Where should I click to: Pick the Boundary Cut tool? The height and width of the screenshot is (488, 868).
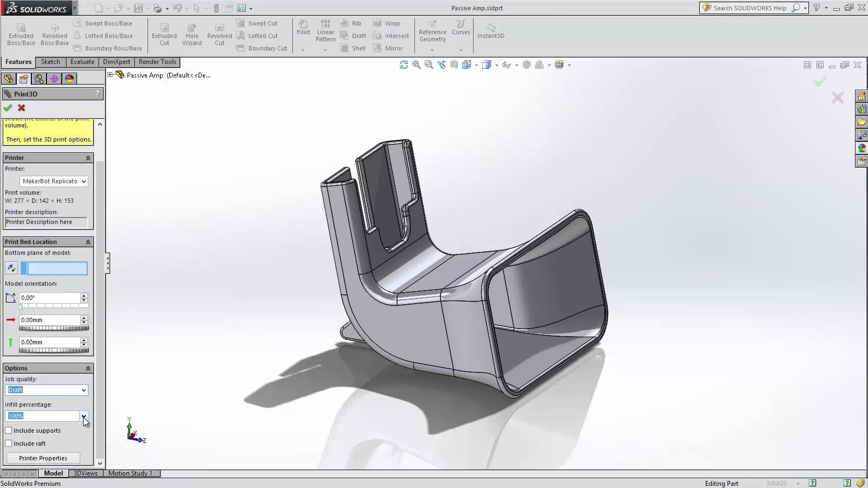pyautogui.click(x=261, y=48)
